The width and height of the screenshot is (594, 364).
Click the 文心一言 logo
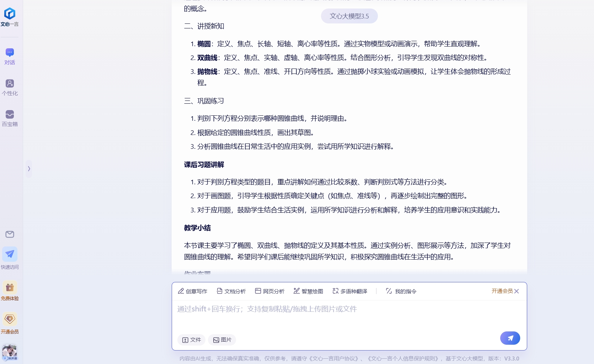10,17
